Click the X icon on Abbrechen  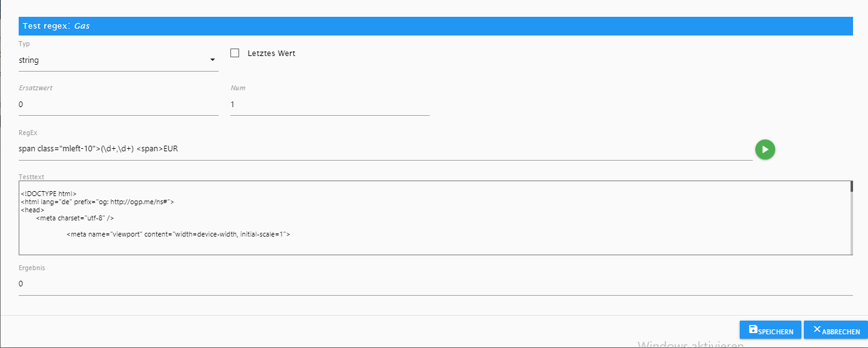click(x=817, y=329)
